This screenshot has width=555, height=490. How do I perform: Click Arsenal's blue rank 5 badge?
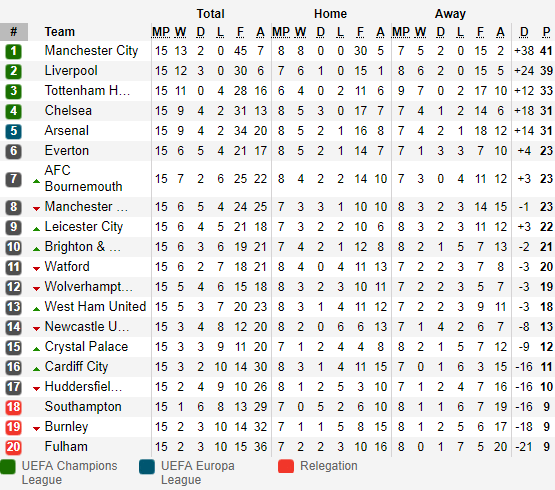[13, 131]
